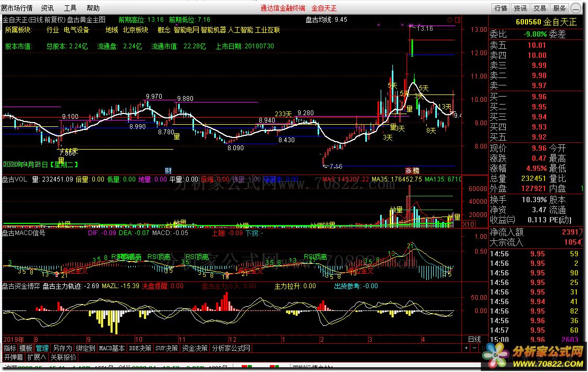Click the 工业互联 concept label
The width and height of the screenshot is (588, 372).
tap(267, 30)
